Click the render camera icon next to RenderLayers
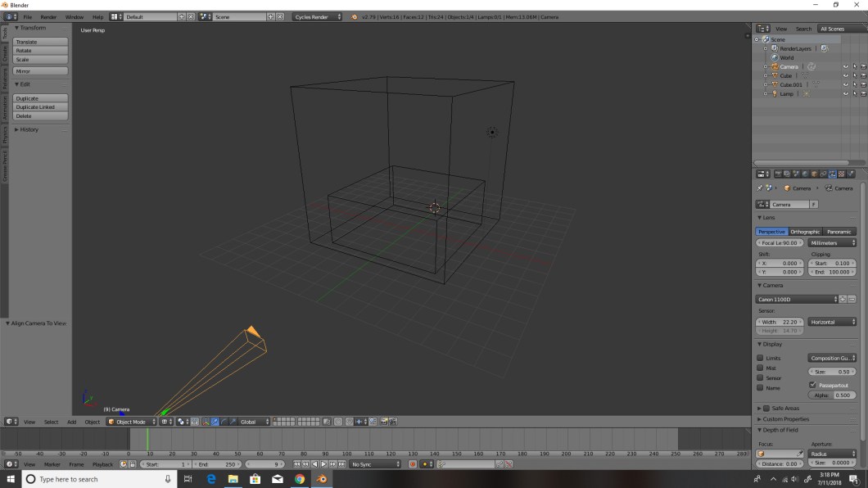 pyautogui.click(x=825, y=48)
